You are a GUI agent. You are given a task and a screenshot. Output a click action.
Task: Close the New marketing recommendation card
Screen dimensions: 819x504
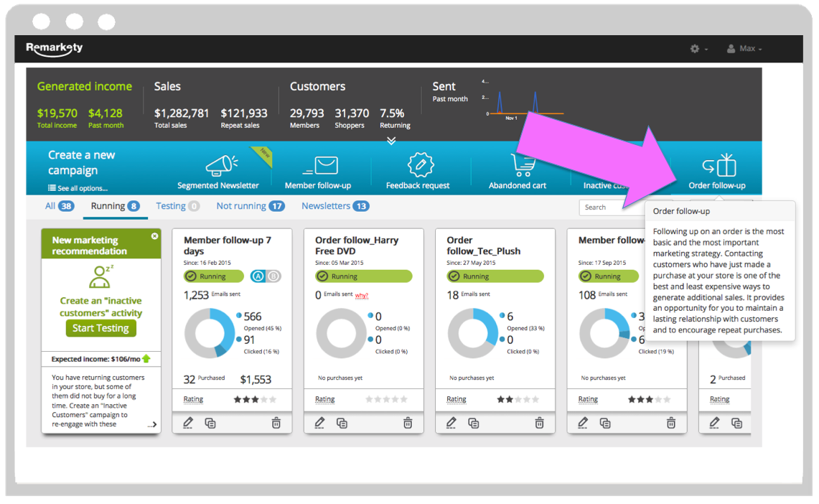(x=154, y=236)
